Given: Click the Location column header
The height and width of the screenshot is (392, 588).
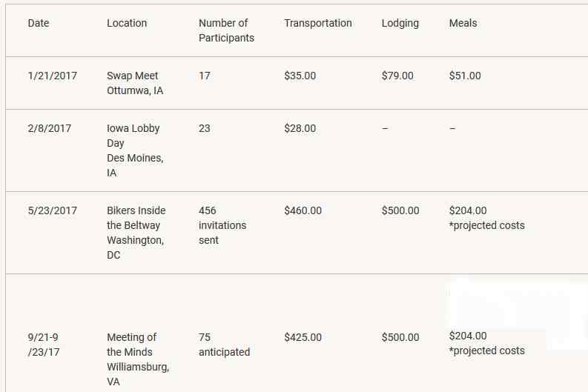Looking at the screenshot, I should [x=127, y=23].
